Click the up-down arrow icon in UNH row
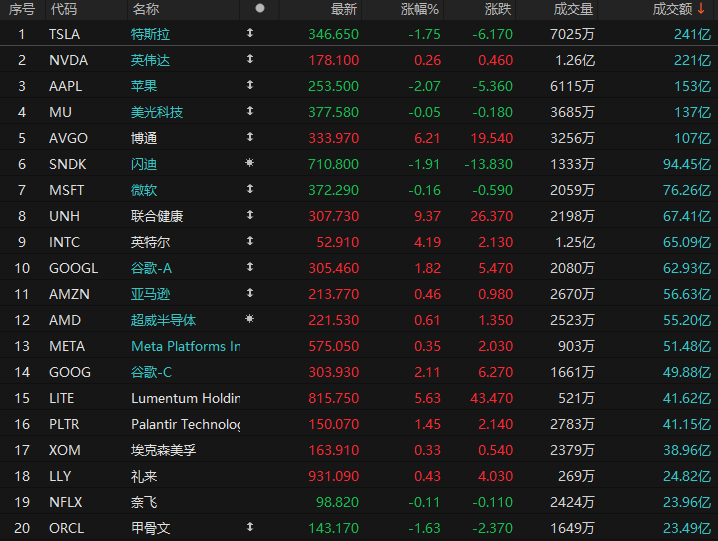Screen dimensions: 718x541 click(250, 215)
